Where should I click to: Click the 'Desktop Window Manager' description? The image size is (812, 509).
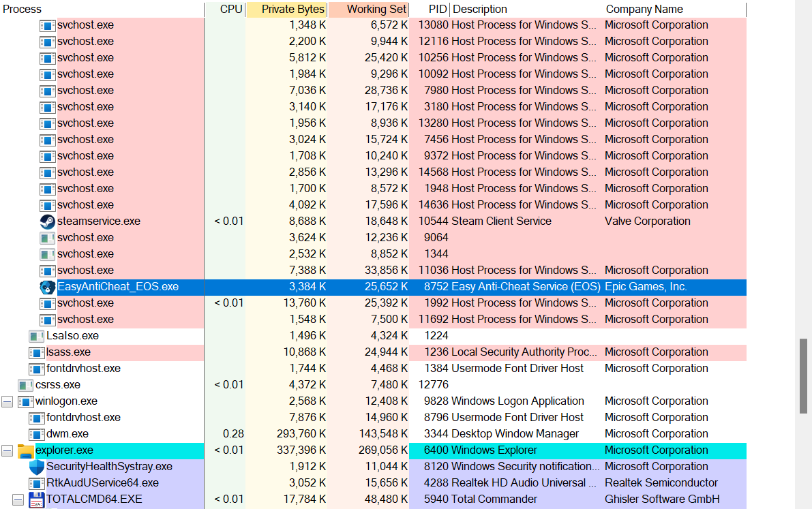[515, 434]
